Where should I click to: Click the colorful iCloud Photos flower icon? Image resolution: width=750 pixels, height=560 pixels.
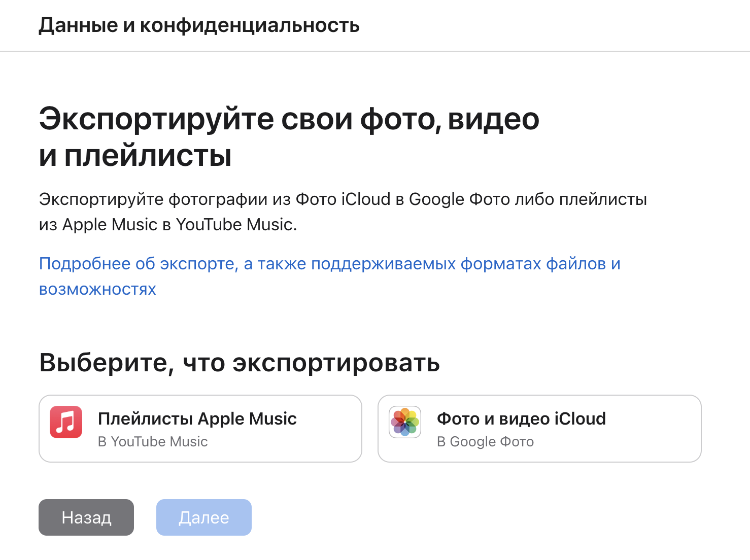[405, 422]
